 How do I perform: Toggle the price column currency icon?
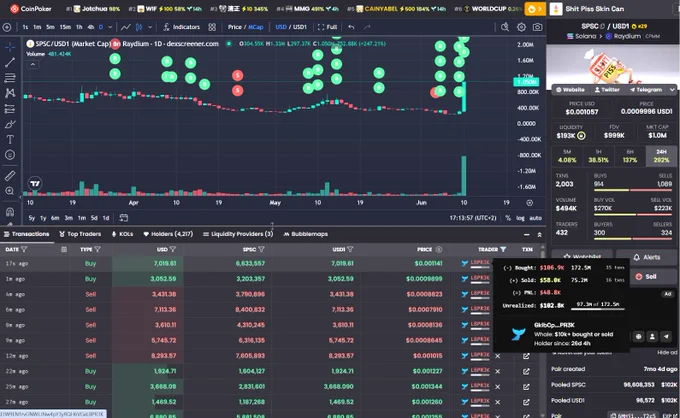coord(439,249)
